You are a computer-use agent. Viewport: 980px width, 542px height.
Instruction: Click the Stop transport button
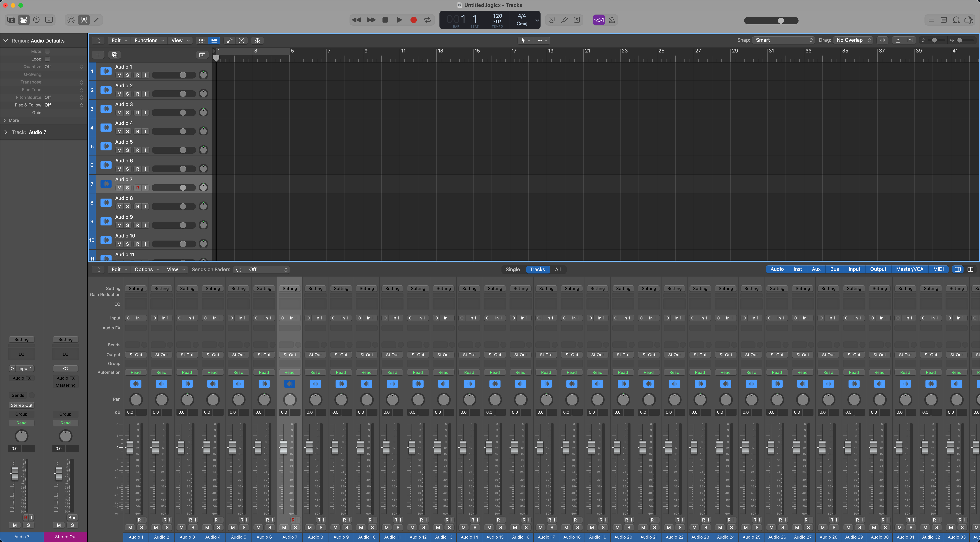pos(385,20)
